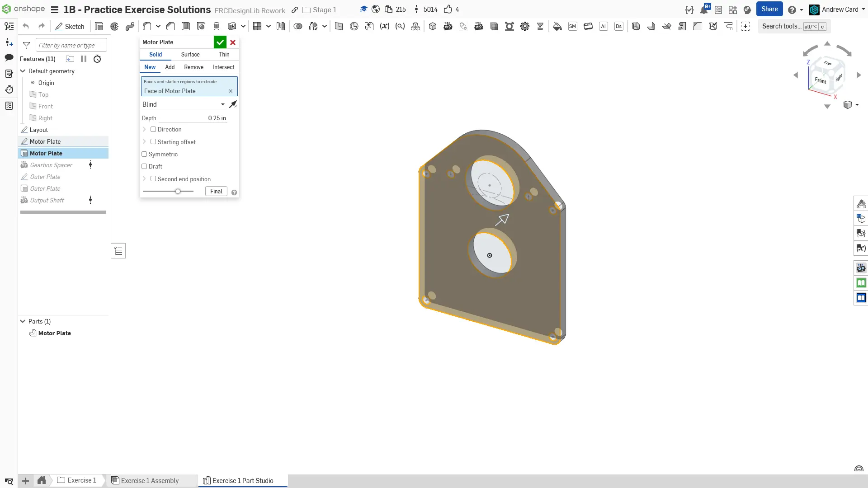
Task: Open the filter icon in the feature list
Action: [27, 45]
